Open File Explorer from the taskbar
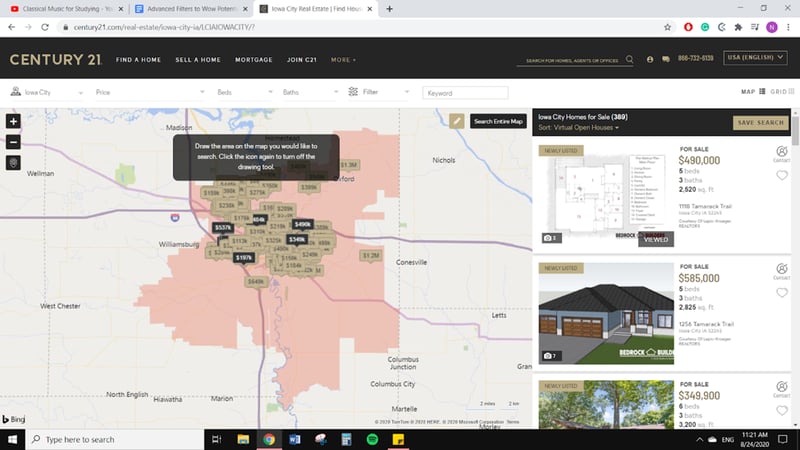The image size is (800, 450). [x=243, y=439]
